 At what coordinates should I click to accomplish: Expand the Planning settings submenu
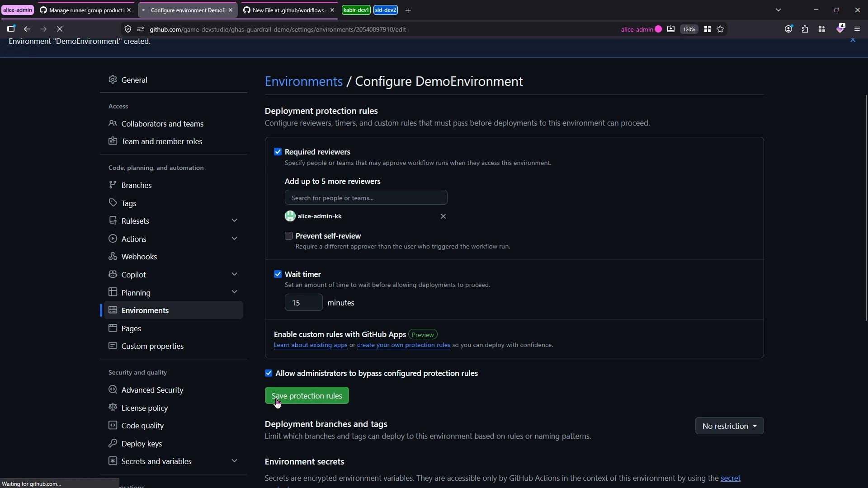[234, 292]
